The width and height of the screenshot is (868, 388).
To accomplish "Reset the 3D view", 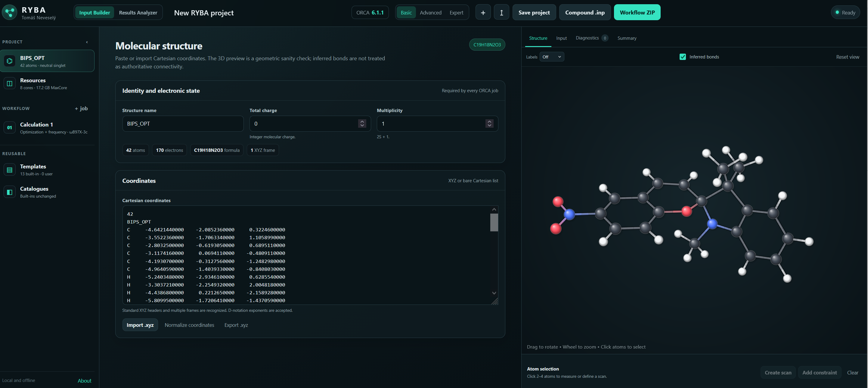I will (847, 57).
